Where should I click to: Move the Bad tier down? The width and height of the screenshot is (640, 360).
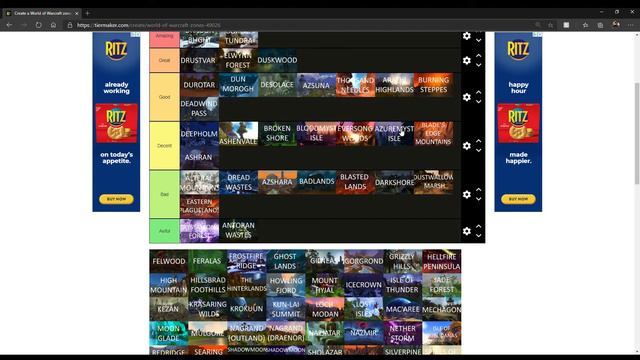(479, 199)
